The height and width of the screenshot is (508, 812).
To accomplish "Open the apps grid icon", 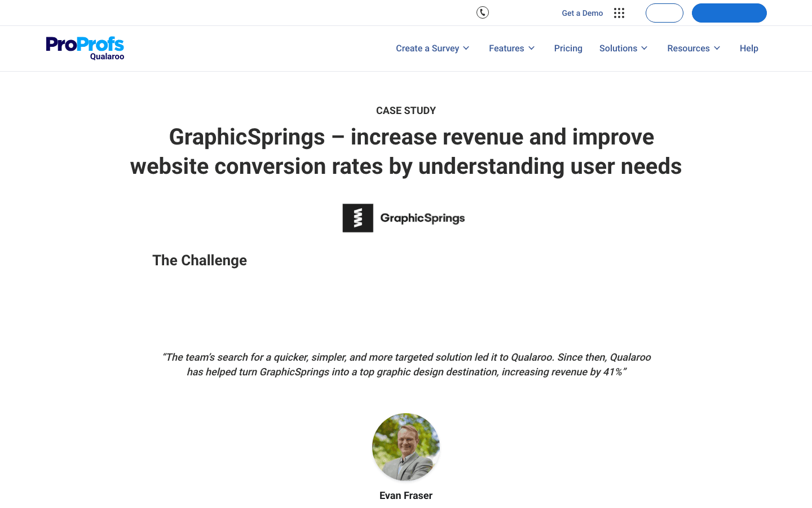I will (619, 13).
